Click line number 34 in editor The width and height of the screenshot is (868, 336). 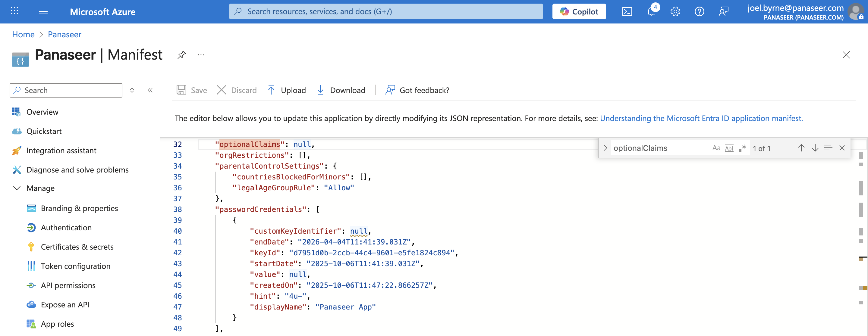[177, 166]
